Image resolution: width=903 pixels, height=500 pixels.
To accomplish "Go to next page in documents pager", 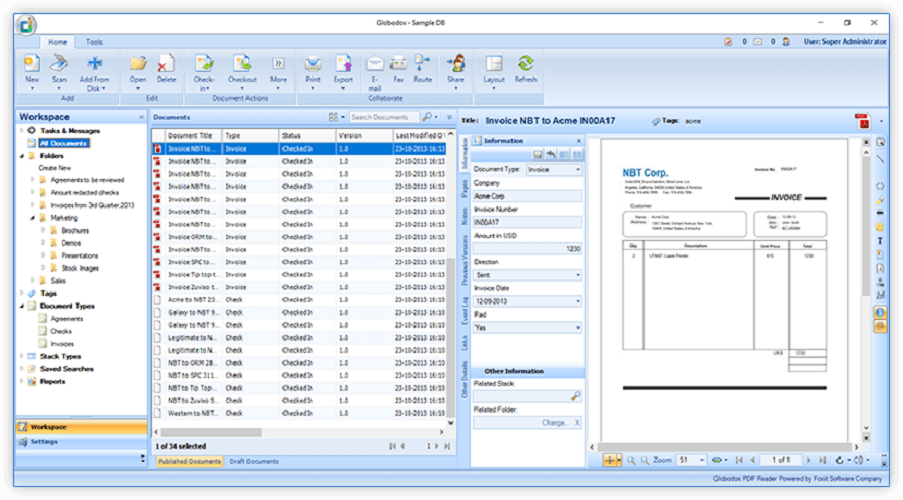I will tap(437, 446).
